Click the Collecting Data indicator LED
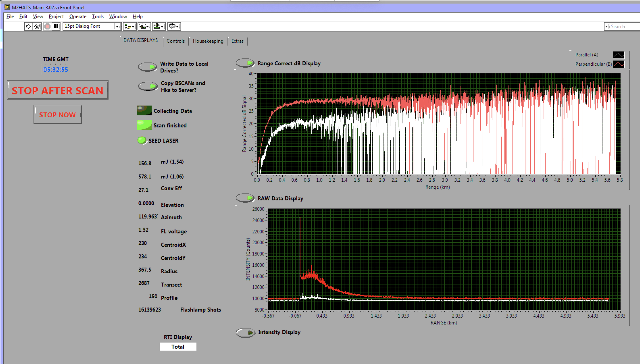Viewport: 640px width, 364px height. [x=144, y=110]
